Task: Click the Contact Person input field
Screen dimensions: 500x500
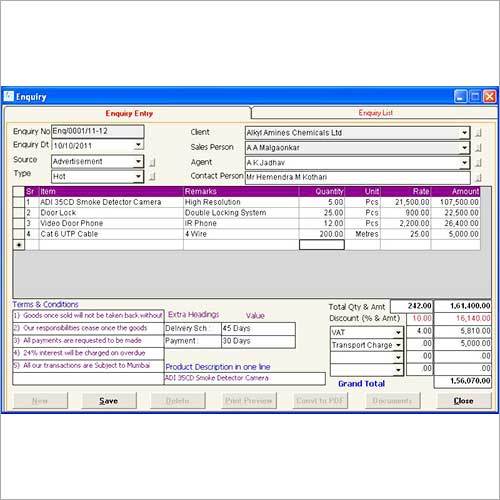Action: click(358, 177)
